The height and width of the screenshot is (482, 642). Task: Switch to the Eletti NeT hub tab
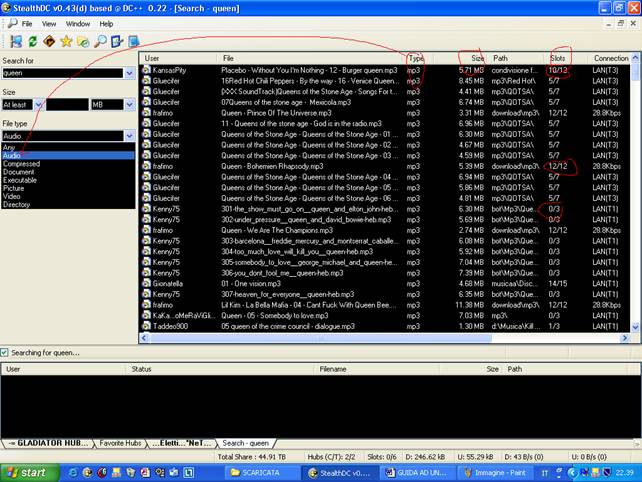[x=181, y=443]
